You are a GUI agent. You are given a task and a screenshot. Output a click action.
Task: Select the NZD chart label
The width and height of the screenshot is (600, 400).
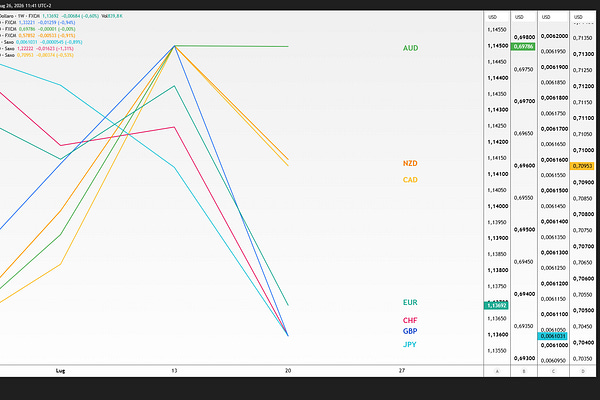coord(410,163)
